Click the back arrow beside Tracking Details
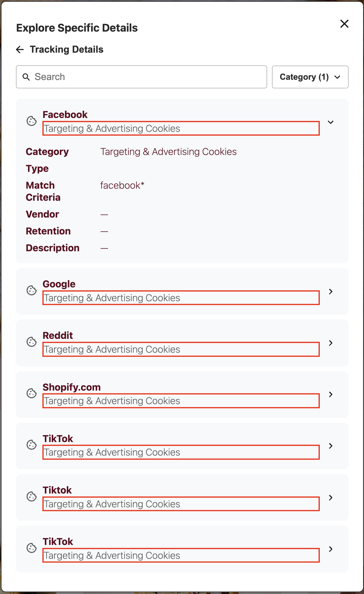Image resolution: width=364 pixels, height=594 pixels. [20, 49]
